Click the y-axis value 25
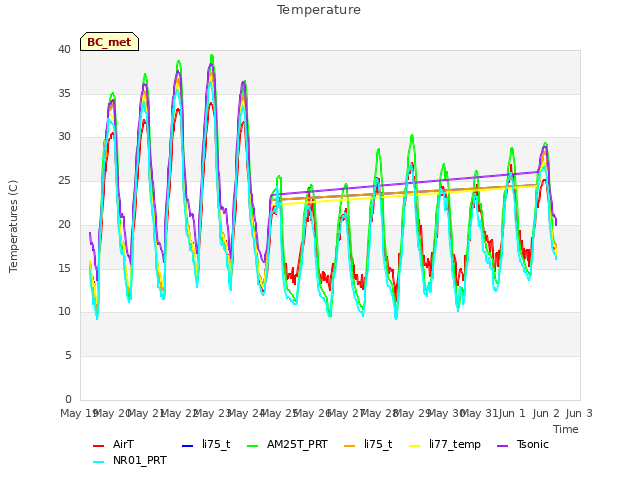640x480 pixels. (64, 180)
